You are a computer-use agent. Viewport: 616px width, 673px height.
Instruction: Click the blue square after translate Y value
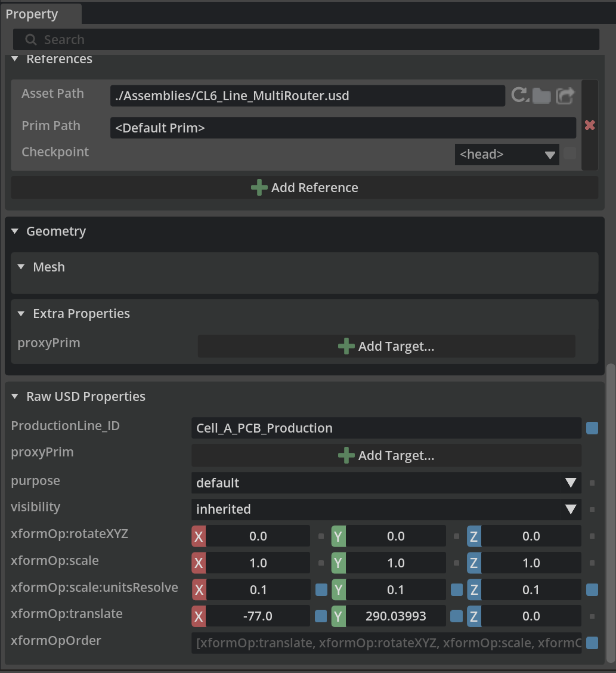pyautogui.click(x=457, y=616)
